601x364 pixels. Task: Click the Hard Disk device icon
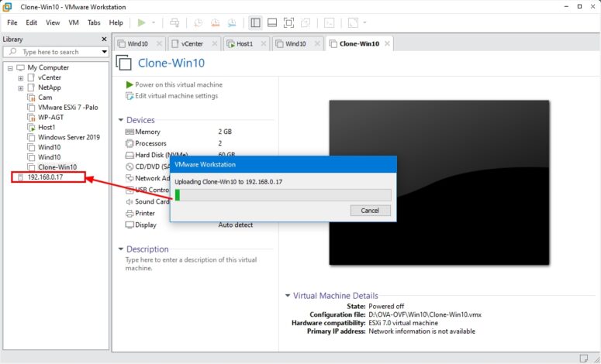[x=130, y=155]
